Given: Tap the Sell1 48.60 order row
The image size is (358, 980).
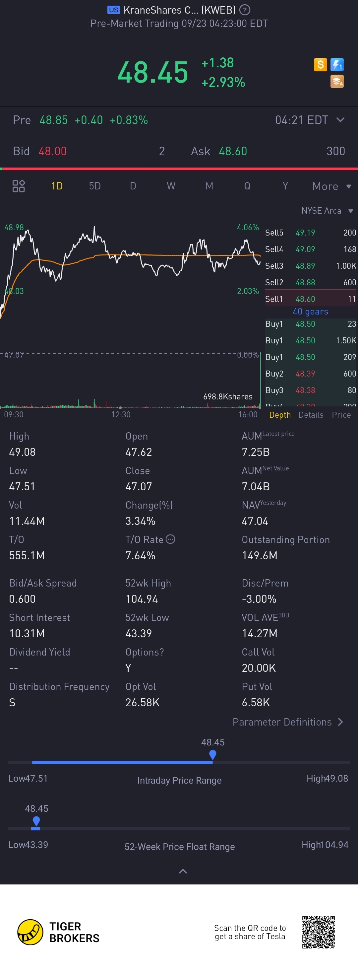Looking at the screenshot, I should coord(311,299).
